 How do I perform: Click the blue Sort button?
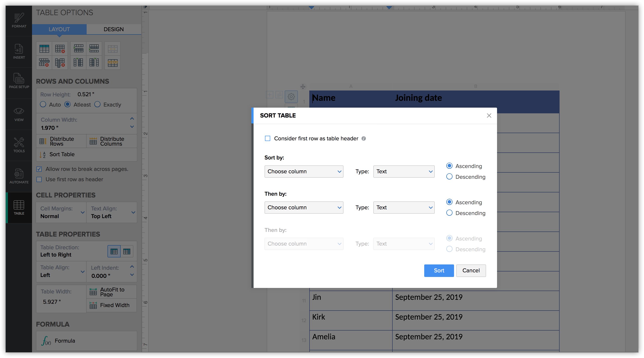pos(439,270)
